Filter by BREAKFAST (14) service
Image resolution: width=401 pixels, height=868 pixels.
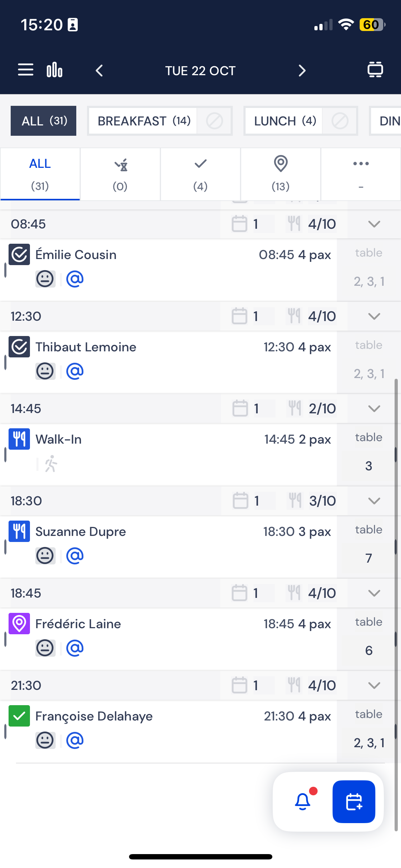click(144, 121)
